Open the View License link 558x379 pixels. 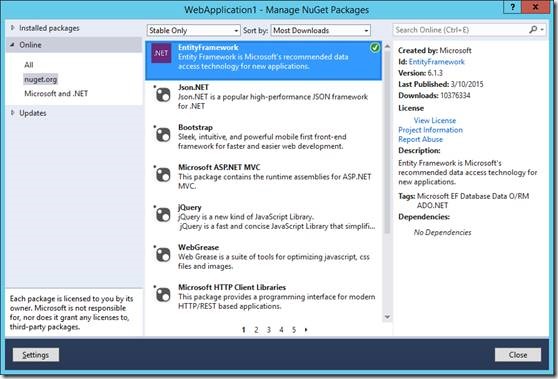[435, 121]
